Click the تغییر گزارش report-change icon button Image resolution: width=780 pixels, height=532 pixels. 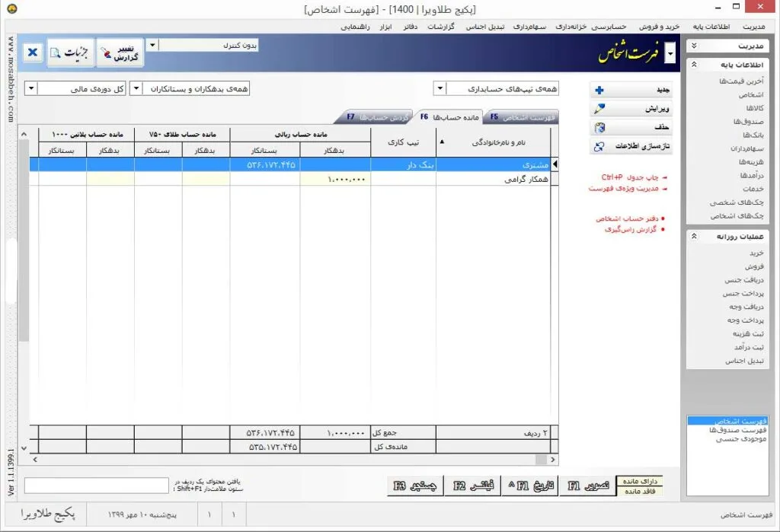click(x=120, y=53)
